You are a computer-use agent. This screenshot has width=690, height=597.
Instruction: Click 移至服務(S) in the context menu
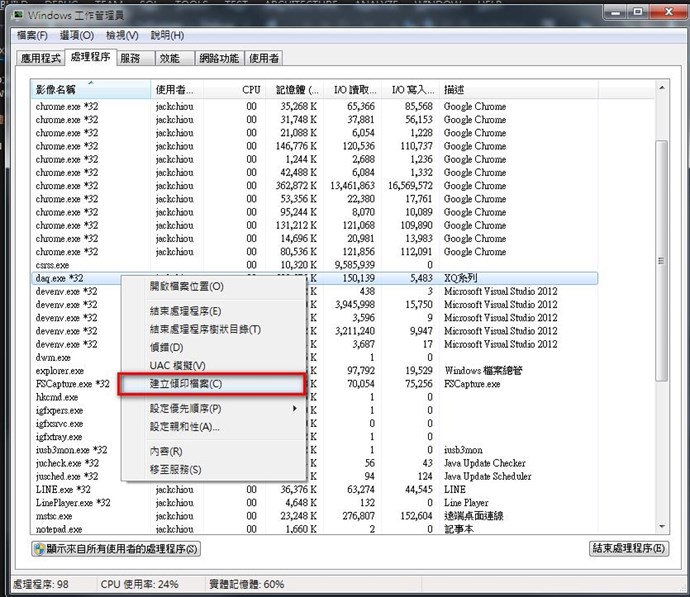point(175,469)
